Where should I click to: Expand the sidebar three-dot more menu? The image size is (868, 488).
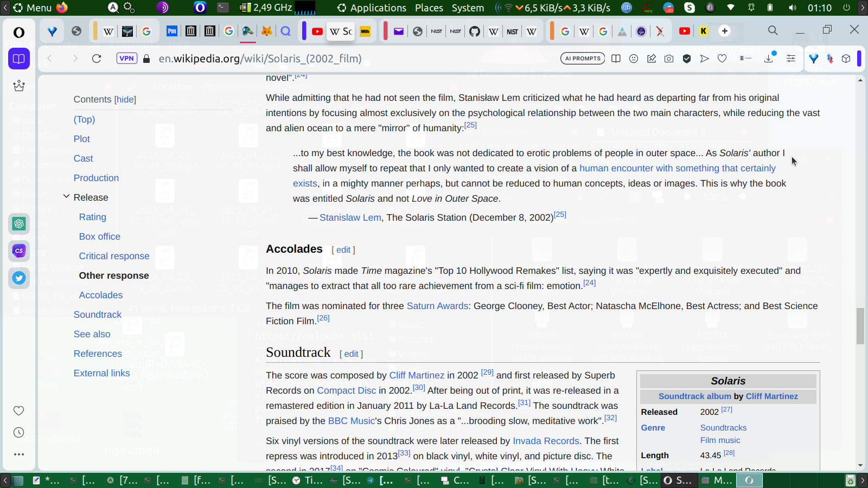coord(19,454)
